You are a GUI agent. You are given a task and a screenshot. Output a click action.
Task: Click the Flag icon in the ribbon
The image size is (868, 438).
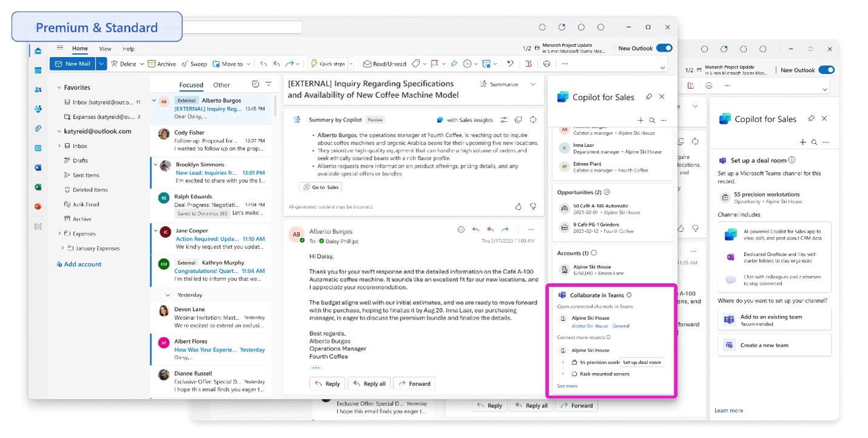(434, 64)
